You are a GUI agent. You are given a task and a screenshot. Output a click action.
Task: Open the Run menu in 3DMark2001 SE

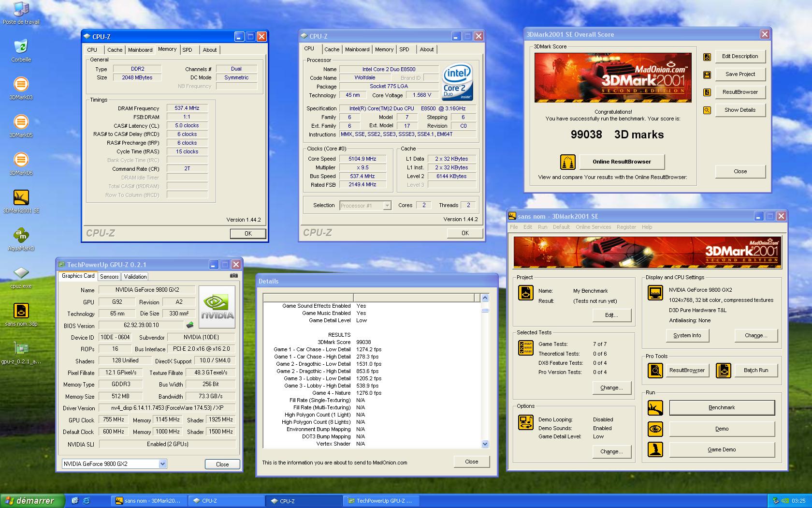(543, 227)
